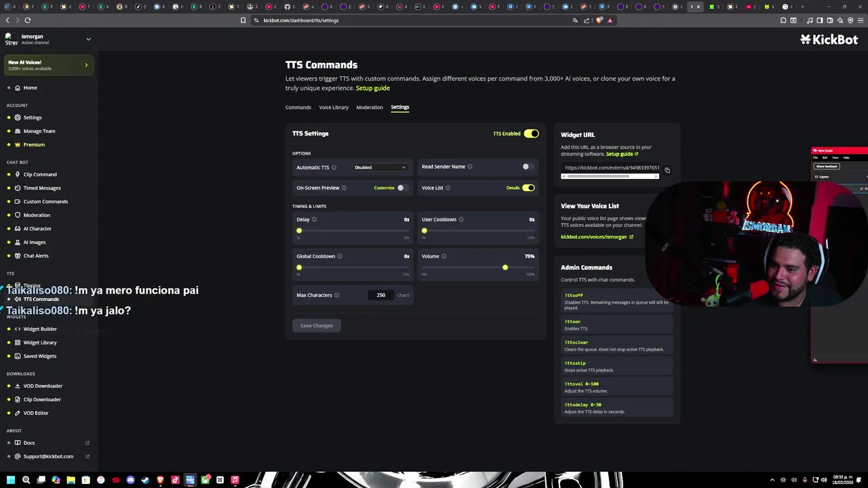Open the Support@kickbot.com link
The image size is (868, 488).
(48, 456)
